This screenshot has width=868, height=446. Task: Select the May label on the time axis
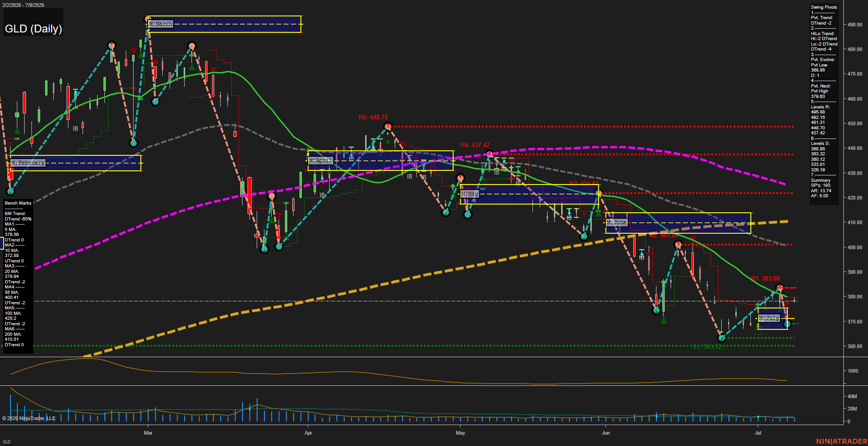460,433
